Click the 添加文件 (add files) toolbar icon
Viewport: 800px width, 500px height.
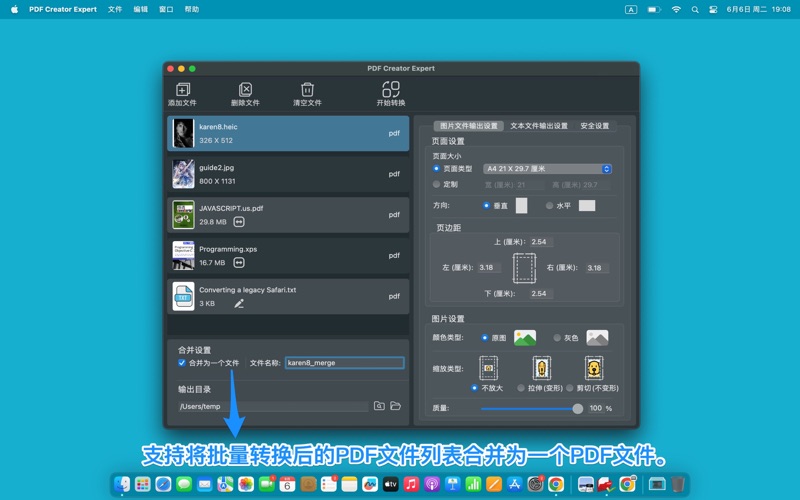click(x=183, y=90)
